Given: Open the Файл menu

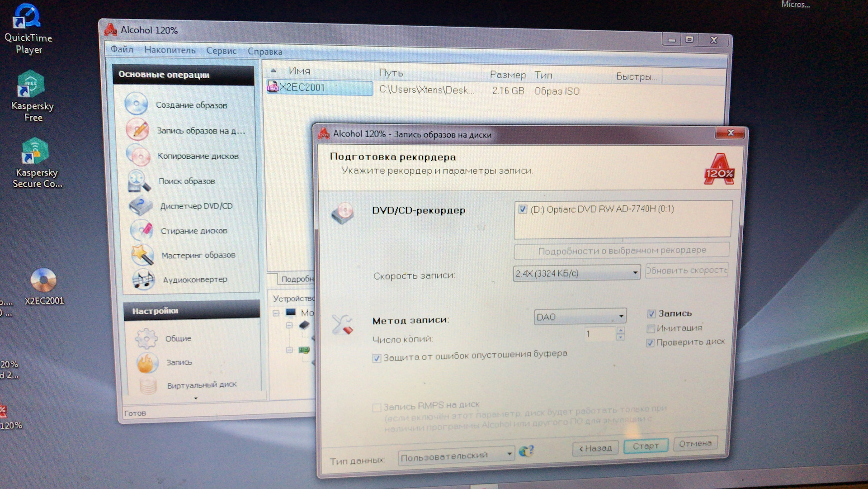Looking at the screenshot, I should [122, 49].
